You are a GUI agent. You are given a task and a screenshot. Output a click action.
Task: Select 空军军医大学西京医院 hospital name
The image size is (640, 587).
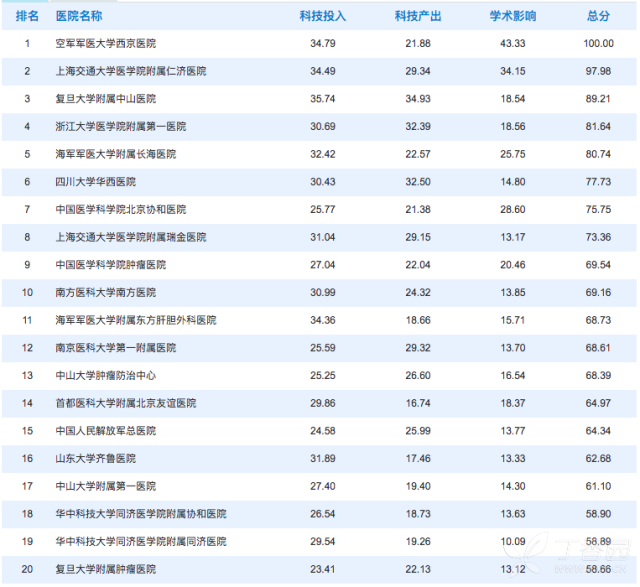tap(106, 43)
